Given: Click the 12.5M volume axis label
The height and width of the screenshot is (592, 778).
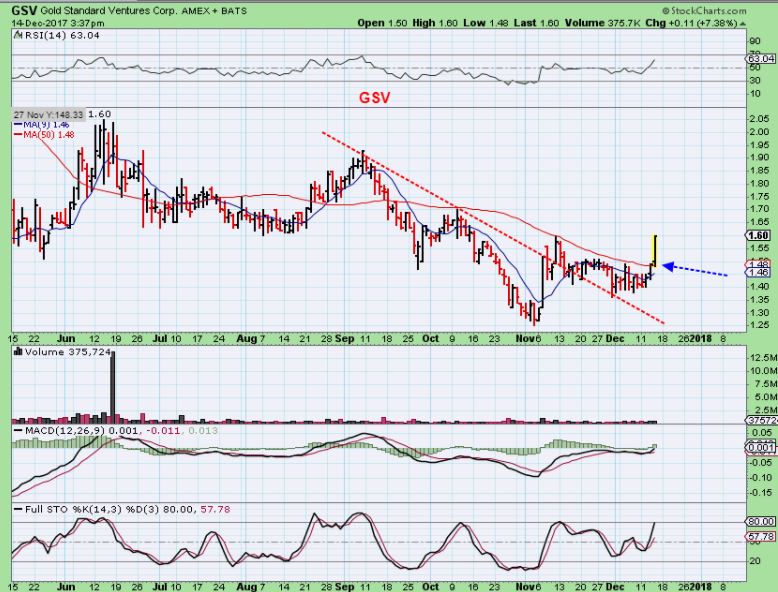Looking at the screenshot, I should [764, 358].
